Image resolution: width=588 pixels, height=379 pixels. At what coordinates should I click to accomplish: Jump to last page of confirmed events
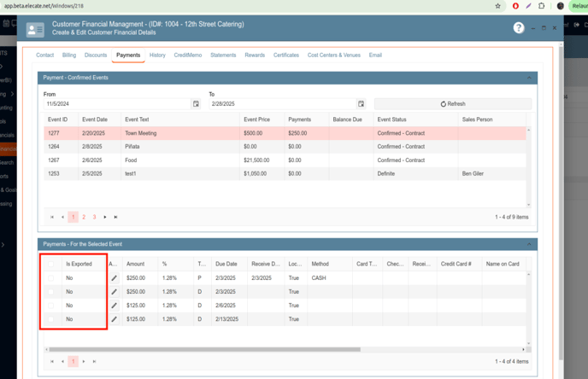click(x=116, y=217)
